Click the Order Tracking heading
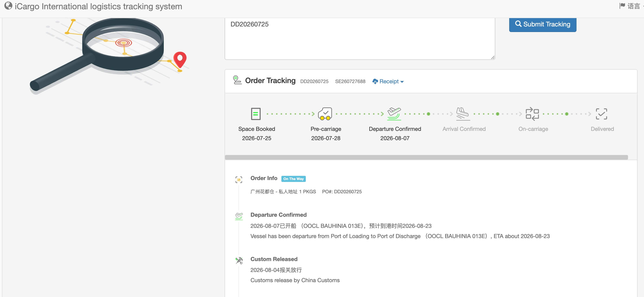 point(270,81)
